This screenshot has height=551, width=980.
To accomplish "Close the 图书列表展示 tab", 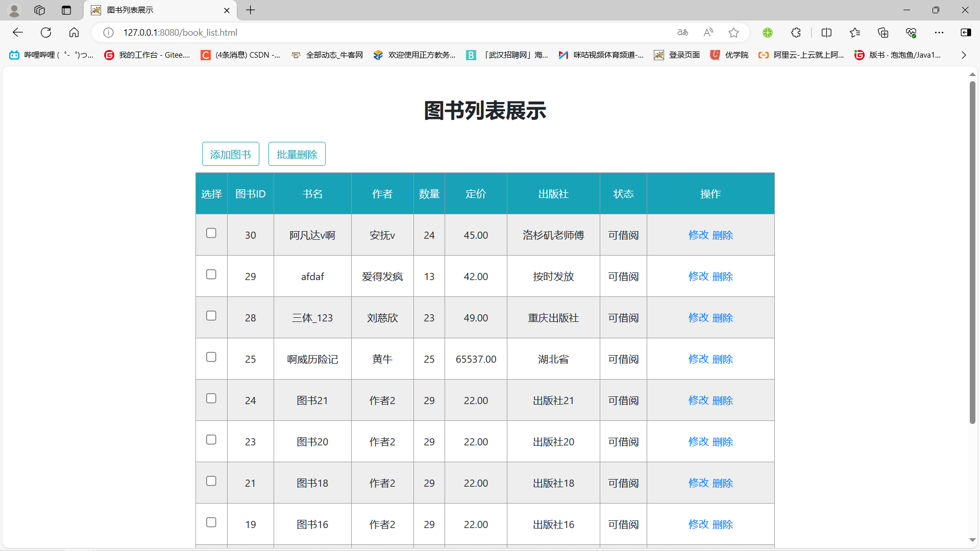I will tap(227, 10).
